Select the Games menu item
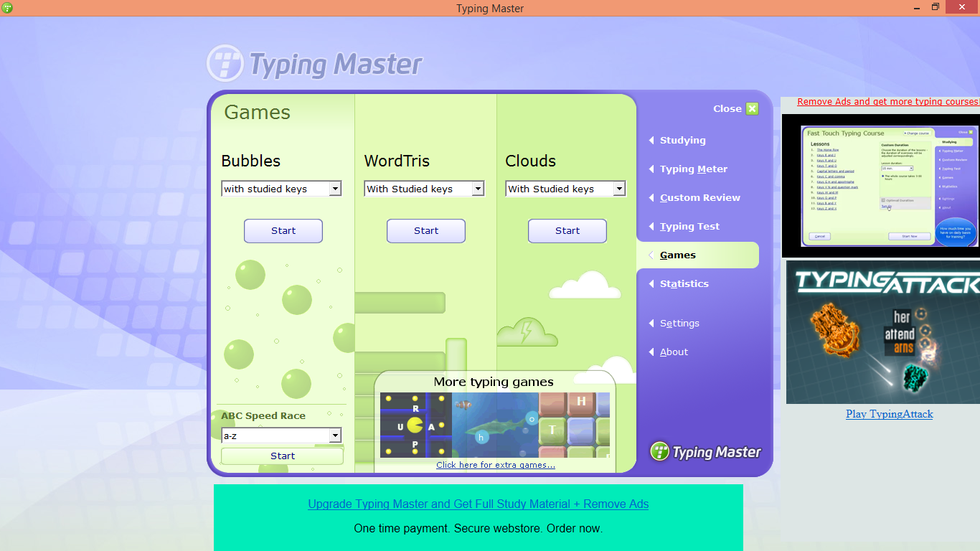The width and height of the screenshot is (980, 551). click(x=697, y=255)
